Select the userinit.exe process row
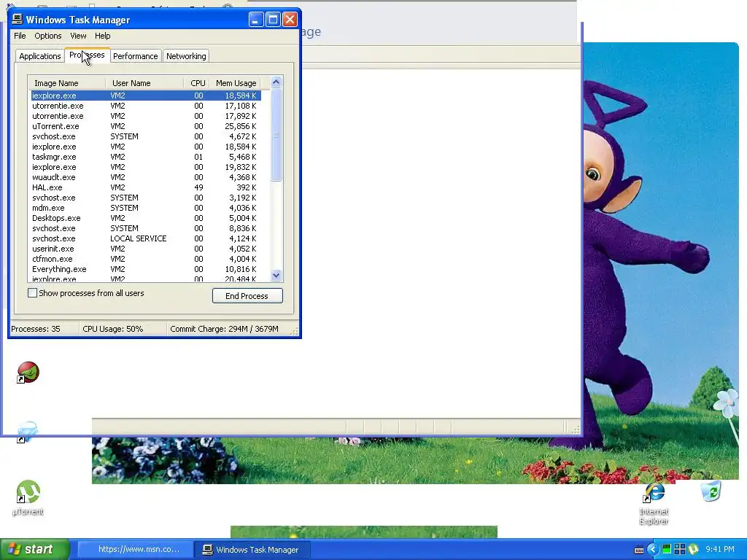 pyautogui.click(x=145, y=249)
